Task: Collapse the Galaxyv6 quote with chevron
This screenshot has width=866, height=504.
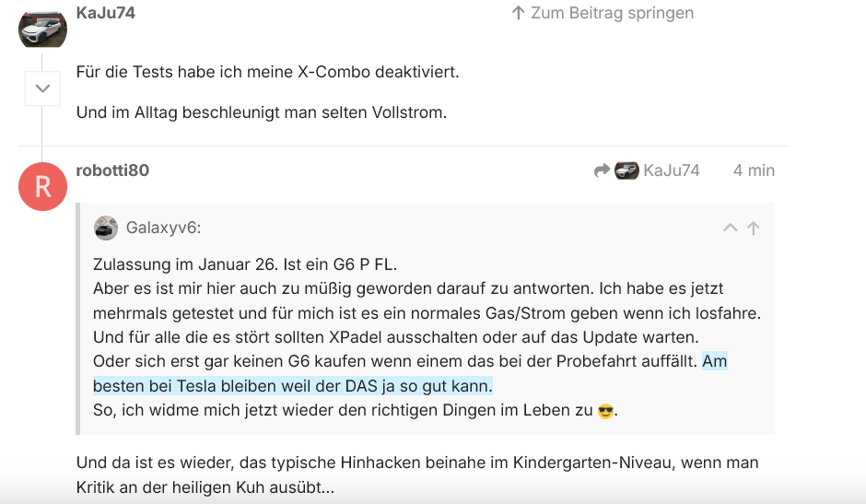Action: 730,228
